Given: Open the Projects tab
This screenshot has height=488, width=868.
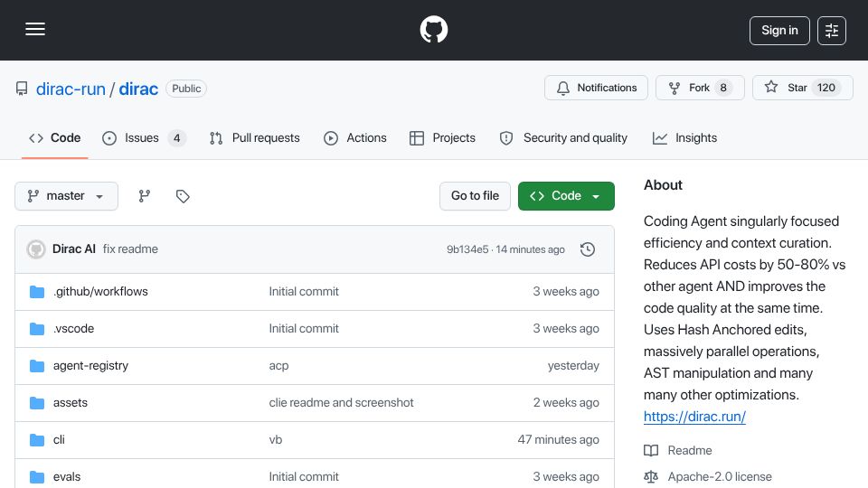Looking at the screenshot, I should 442,137.
